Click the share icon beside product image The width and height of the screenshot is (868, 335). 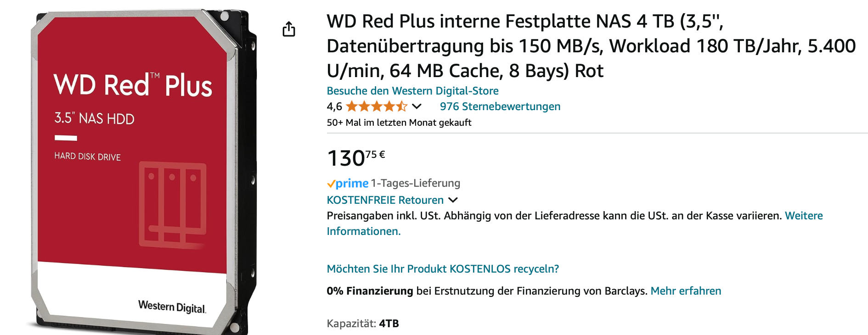pyautogui.click(x=289, y=29)
